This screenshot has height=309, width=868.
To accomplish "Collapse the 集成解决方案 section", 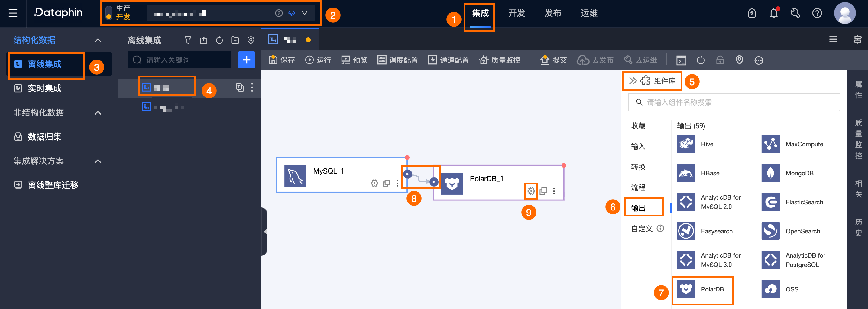I will [x=98, y=161].
